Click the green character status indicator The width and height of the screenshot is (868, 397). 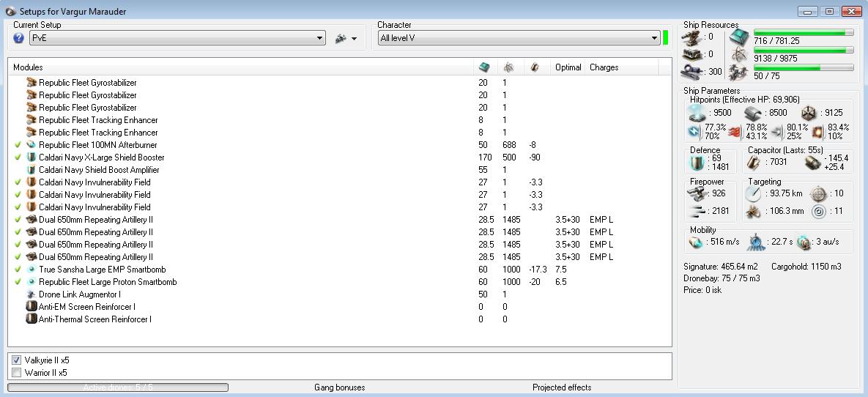(665, 38)
